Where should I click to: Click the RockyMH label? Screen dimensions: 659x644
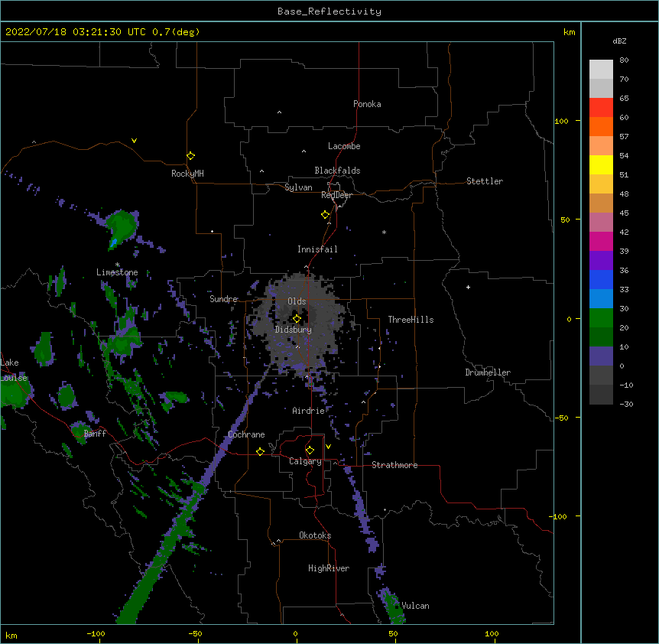(187, 173)
